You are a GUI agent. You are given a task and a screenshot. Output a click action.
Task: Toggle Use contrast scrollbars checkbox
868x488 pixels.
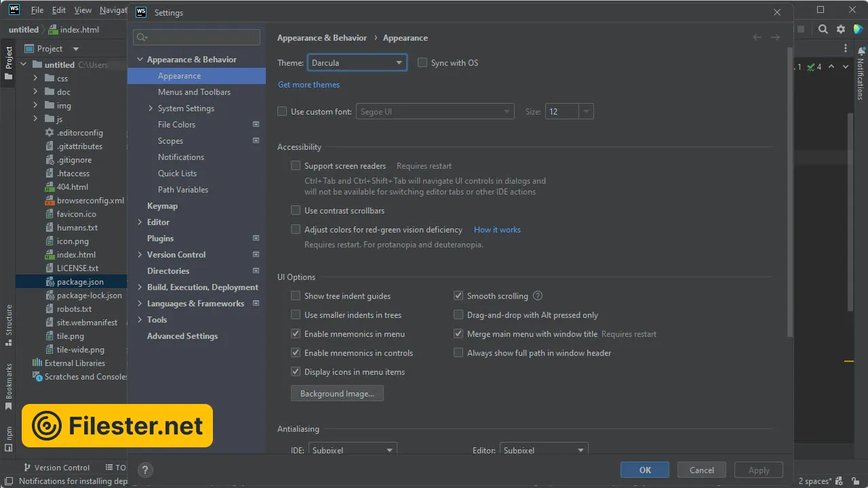(x=296, y=211)
